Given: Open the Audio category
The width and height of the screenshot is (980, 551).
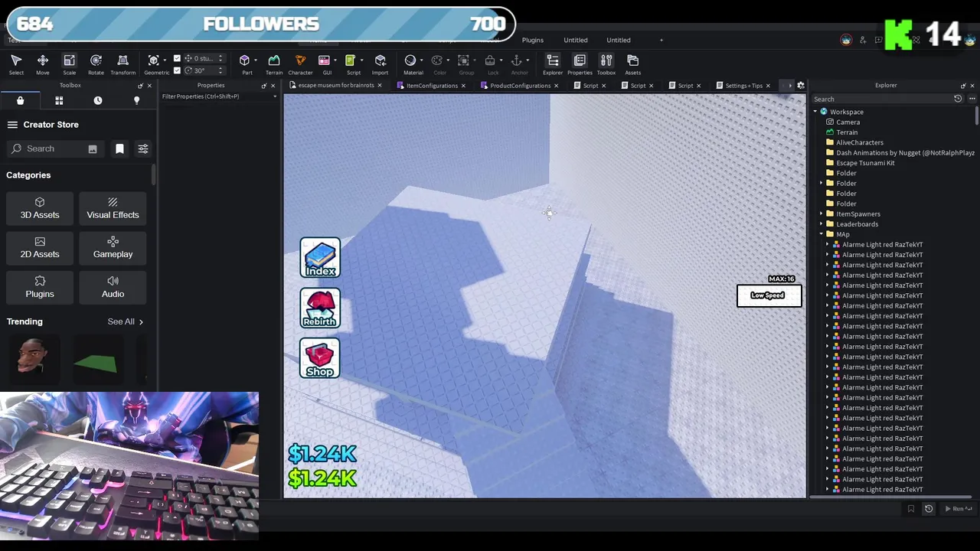Looking at the screenshot, I should coord(113,287).
